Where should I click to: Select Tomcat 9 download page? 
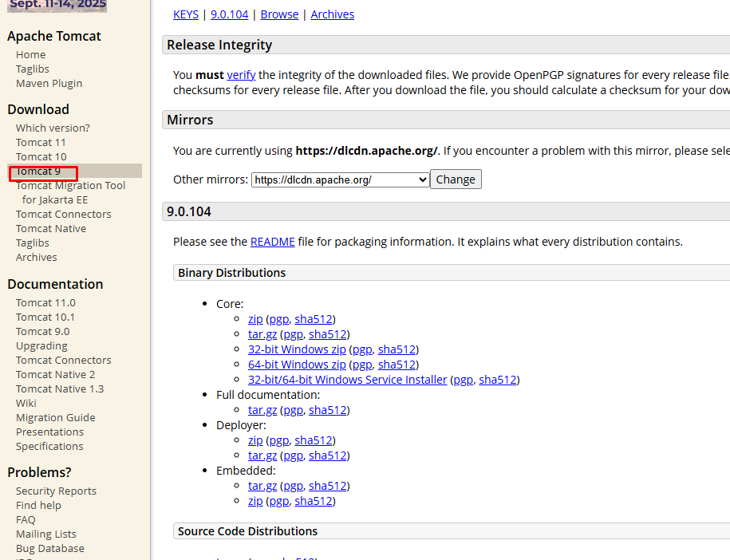pos(38,172)
